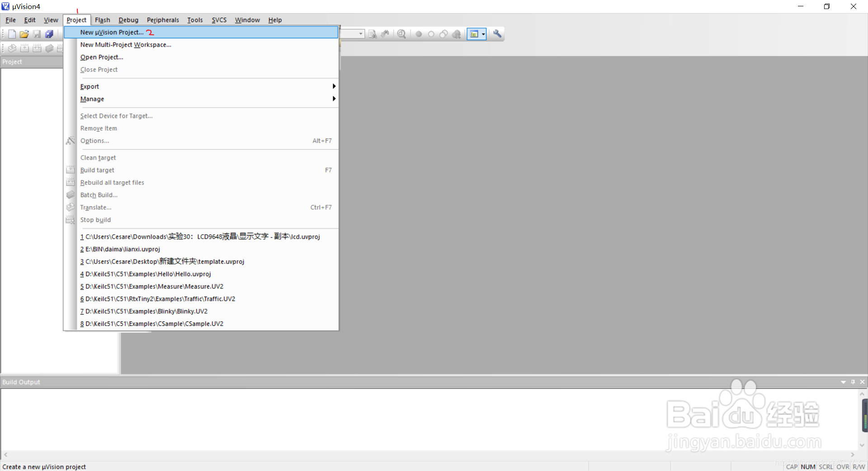Open recent project template.uvproj
Viewport: 868px width, 471px height.
coord(201,262)
